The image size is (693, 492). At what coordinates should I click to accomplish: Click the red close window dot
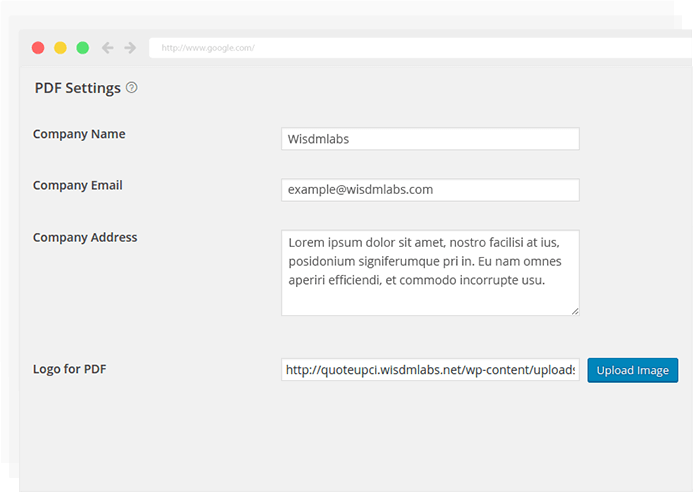[38, 47]
